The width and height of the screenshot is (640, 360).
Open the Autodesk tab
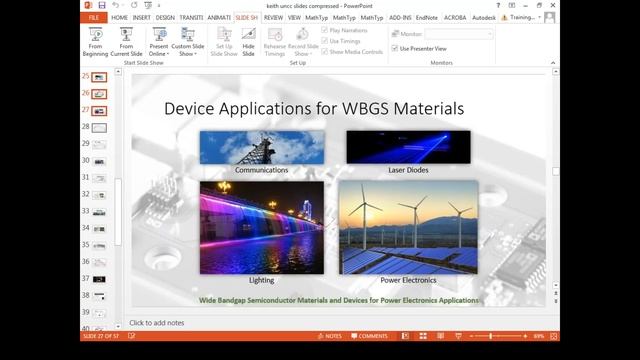pyautogui.click(x=484, y=18)
